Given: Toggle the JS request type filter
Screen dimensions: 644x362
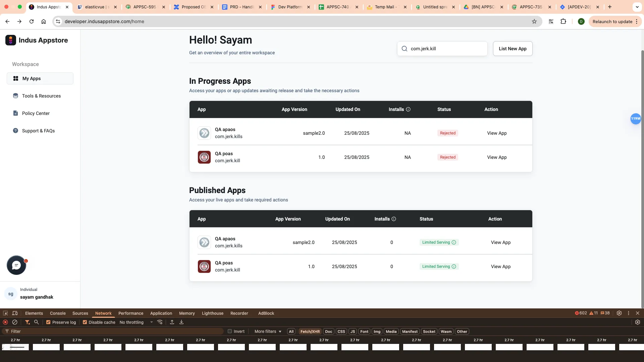Looking at the screenshot, I should 353,331.
